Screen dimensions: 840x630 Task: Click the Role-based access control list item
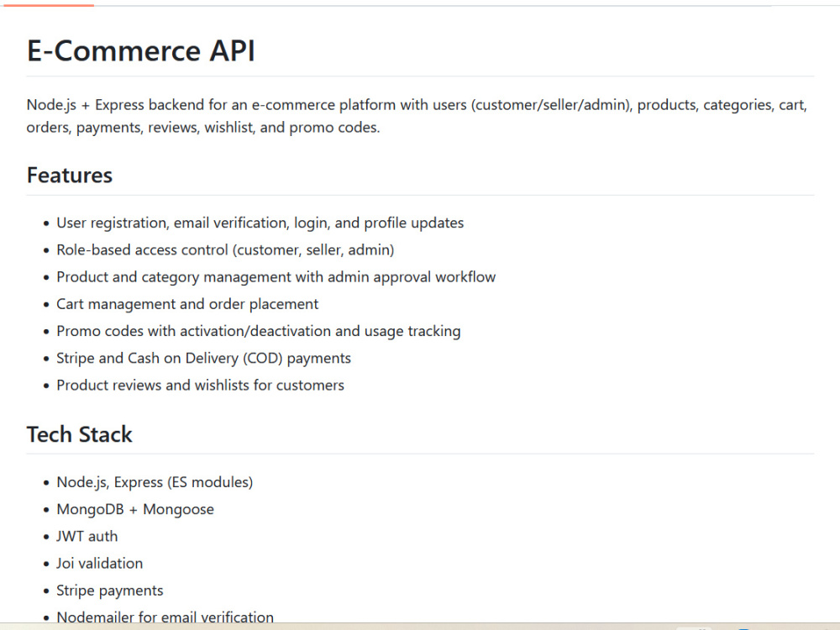coord(225,250)
